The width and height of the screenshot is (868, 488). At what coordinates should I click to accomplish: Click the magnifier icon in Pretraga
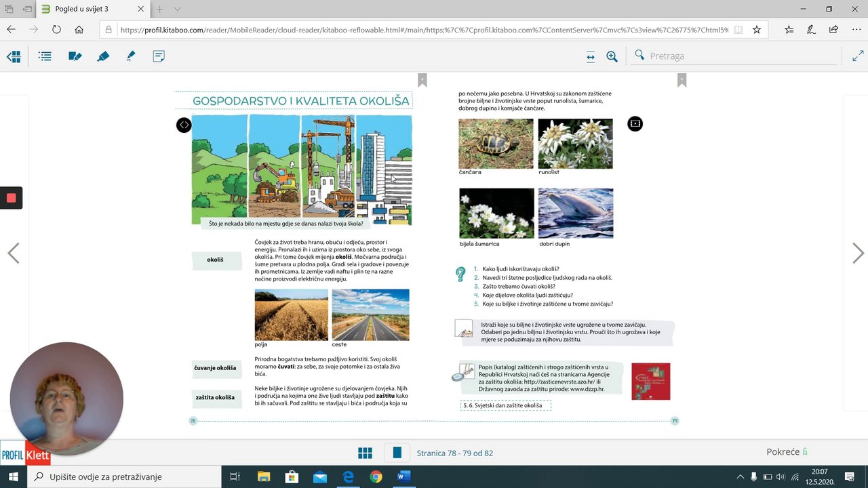pyautogui.click(x=639, y=55)
